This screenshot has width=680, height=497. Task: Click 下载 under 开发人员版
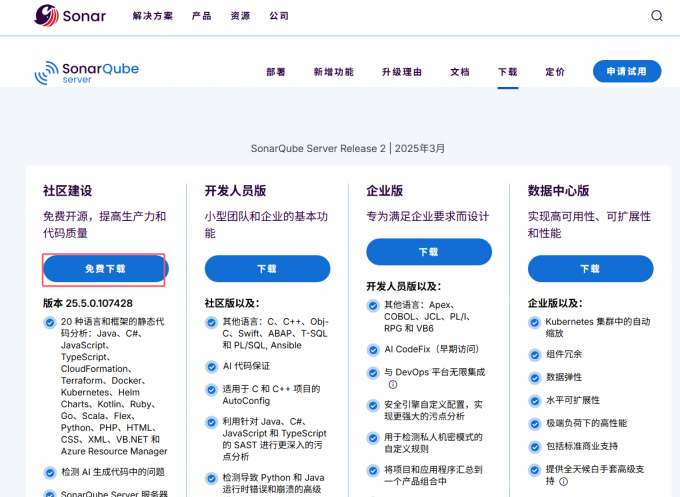pyautogui.click(x=267, y=269)
